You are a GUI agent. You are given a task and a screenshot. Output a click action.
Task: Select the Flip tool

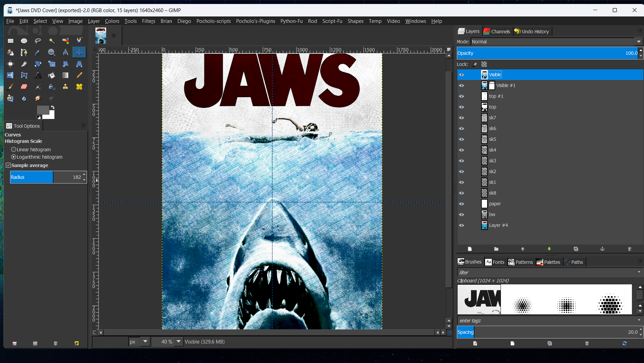[x=10, y=75]
